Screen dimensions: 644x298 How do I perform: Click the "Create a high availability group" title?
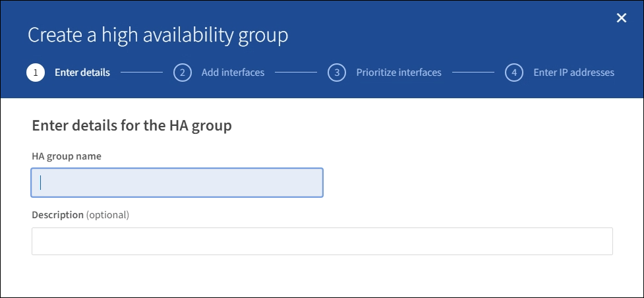158,35
